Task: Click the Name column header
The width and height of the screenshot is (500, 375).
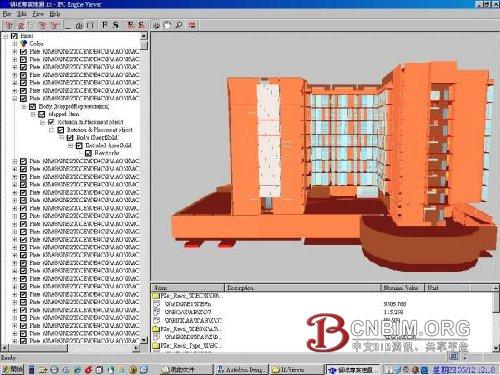Action: pyautogui.click(x=188, y=288)
